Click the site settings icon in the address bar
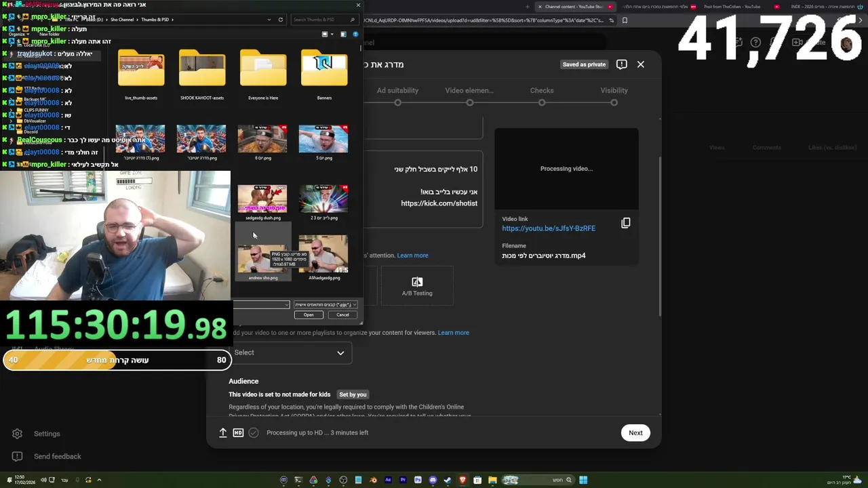This screenshot has height=488, width=868. (612, 20)
